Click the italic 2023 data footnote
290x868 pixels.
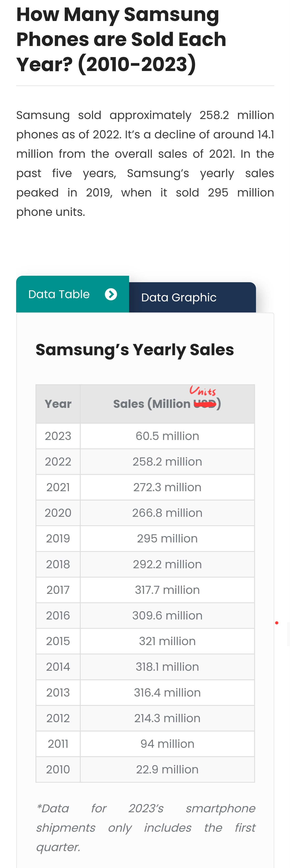[146, 828]
